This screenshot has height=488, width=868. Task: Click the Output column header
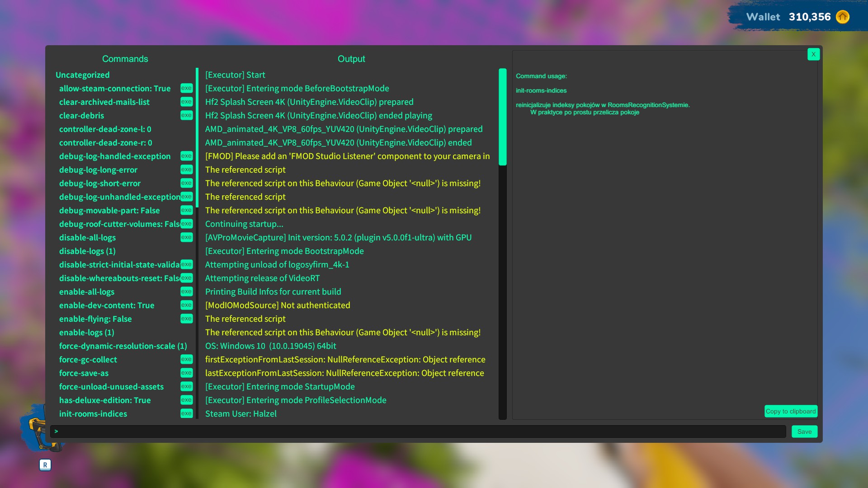click(351, 59)
